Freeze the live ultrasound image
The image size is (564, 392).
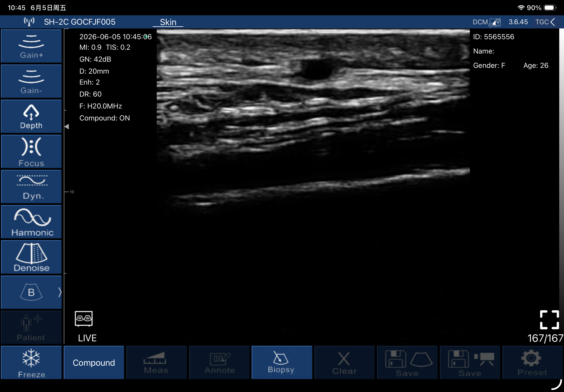click(x=31, y=363)
